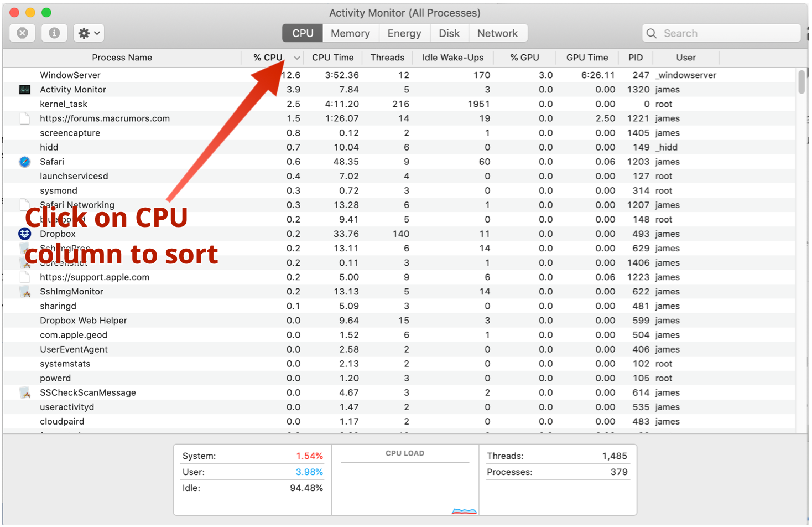
Task: Click the Dropbox icon in process list
Action: [x=25, y=234]
